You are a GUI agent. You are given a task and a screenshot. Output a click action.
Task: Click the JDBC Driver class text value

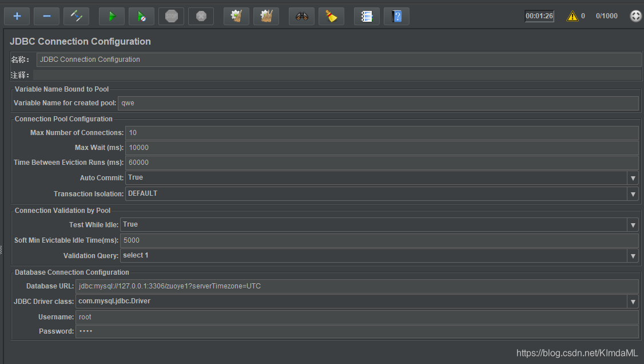point(114,301)
